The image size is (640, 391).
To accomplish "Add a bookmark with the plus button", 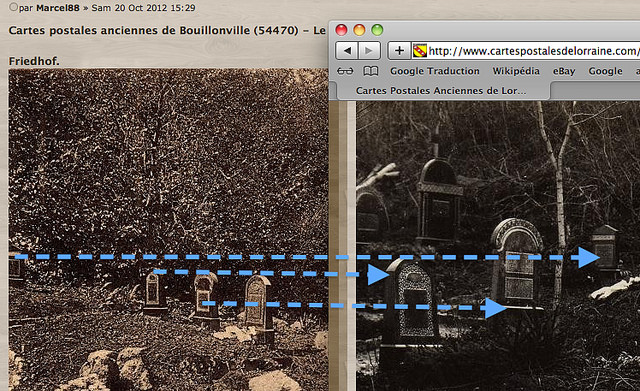I will coord(399,51).
